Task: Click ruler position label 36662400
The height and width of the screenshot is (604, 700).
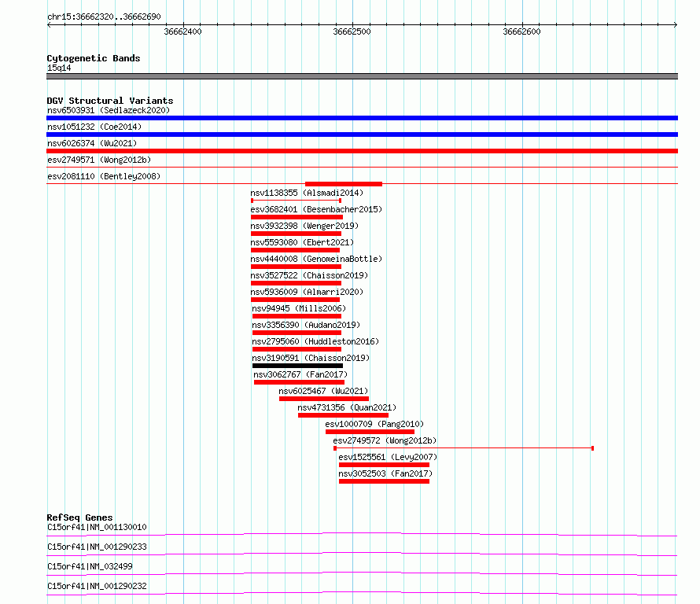Action: click(x=182, y=31)
